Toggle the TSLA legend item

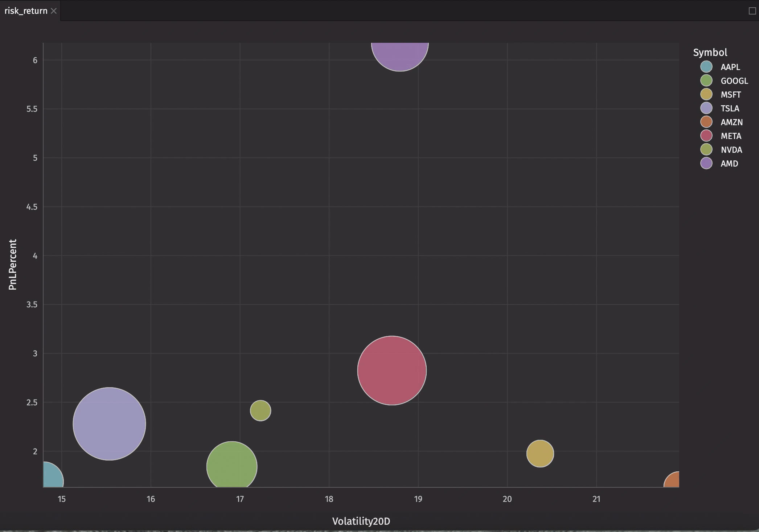(730, 109)
